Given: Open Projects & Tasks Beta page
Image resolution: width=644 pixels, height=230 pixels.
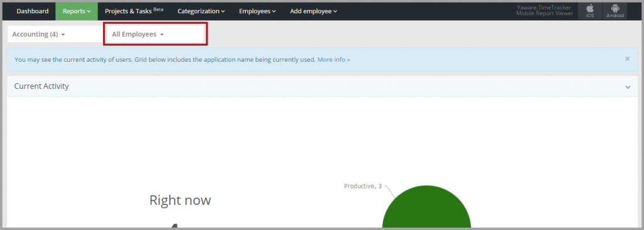Looking at the screenshot, I should [134, 11].
